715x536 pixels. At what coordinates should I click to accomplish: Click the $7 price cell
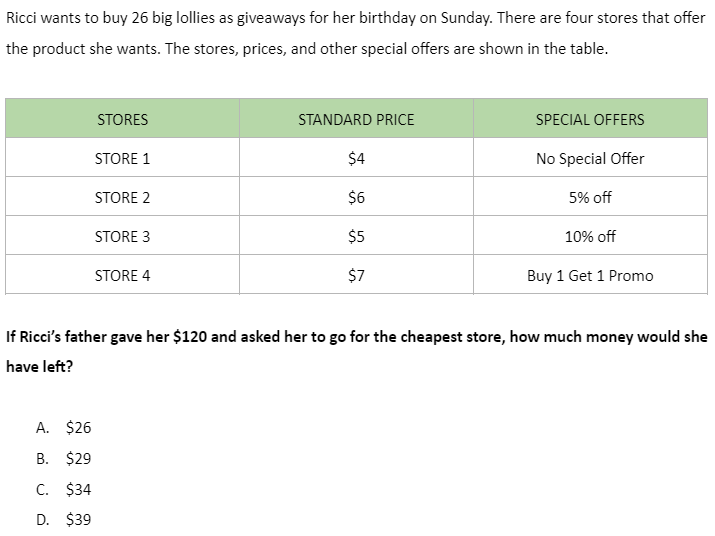click(x=356, y=275)
